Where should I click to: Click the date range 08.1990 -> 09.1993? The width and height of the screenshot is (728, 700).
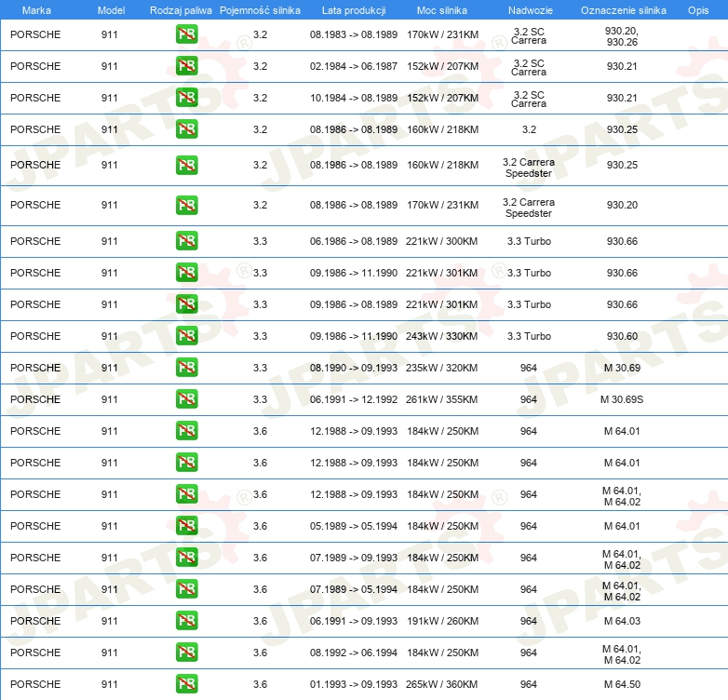[354, 368]
